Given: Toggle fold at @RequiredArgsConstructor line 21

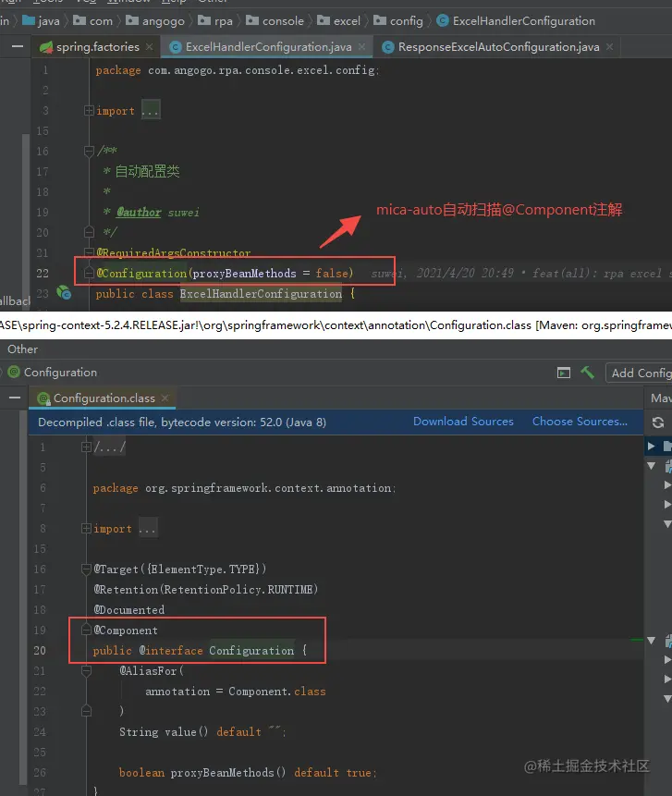Looking at the screenshot, I should click(89, 252).
